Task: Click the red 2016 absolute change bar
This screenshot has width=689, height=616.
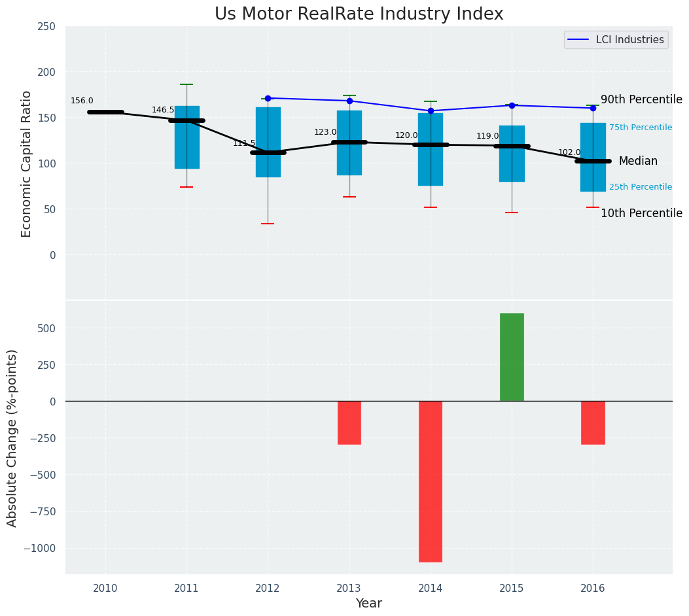Action: tap(593, 422)
